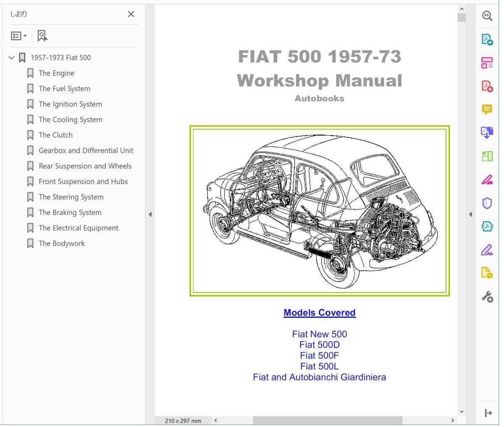Open the yellow Send for Comments tool
Image resolution: width=504 pixels, height=427 pixels.
click(487, 273)
